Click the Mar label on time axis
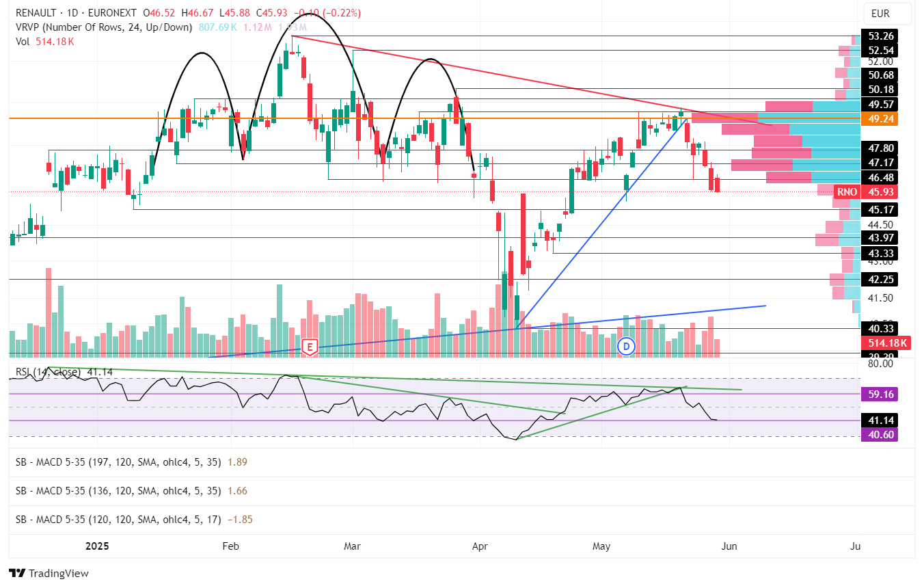 (352, 546)
